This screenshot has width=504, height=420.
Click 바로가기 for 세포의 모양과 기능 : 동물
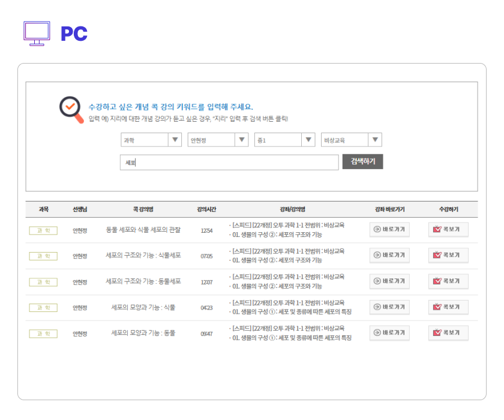coord(389,333)
